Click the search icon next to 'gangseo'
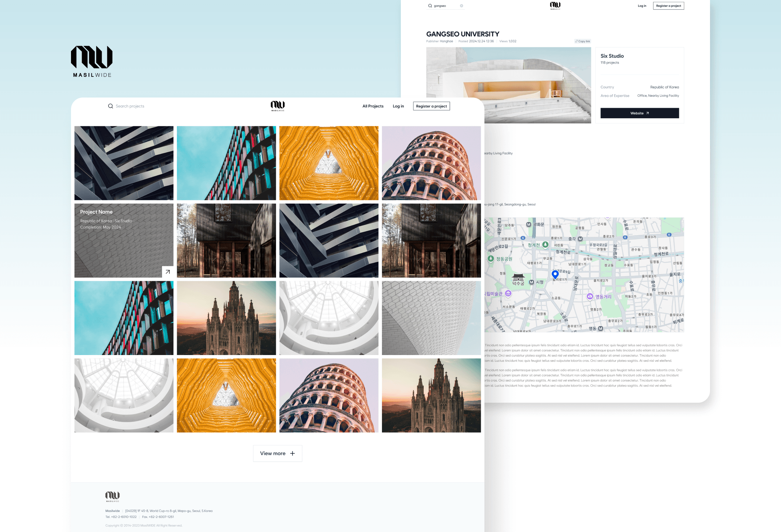 (430, 6)
